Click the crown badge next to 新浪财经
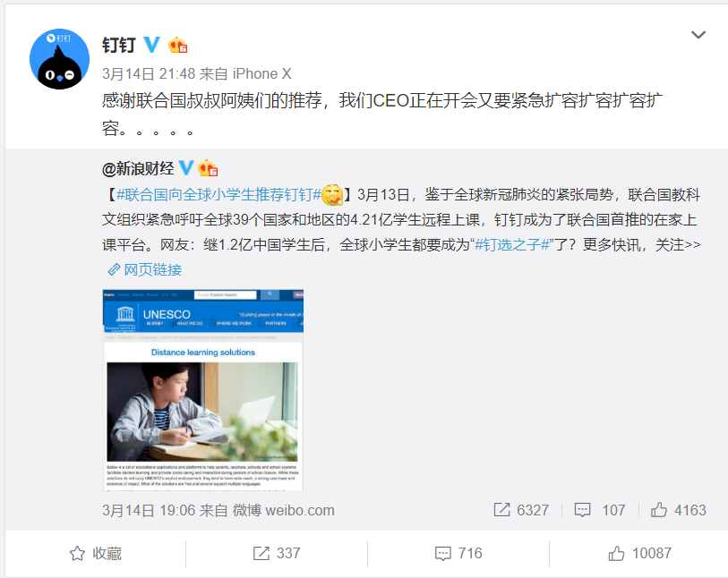 (208, 168)
